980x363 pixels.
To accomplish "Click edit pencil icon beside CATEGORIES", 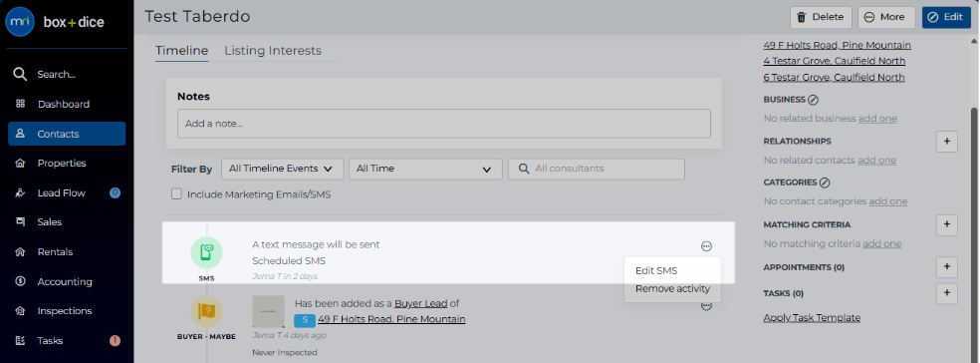I will point(825,182).
